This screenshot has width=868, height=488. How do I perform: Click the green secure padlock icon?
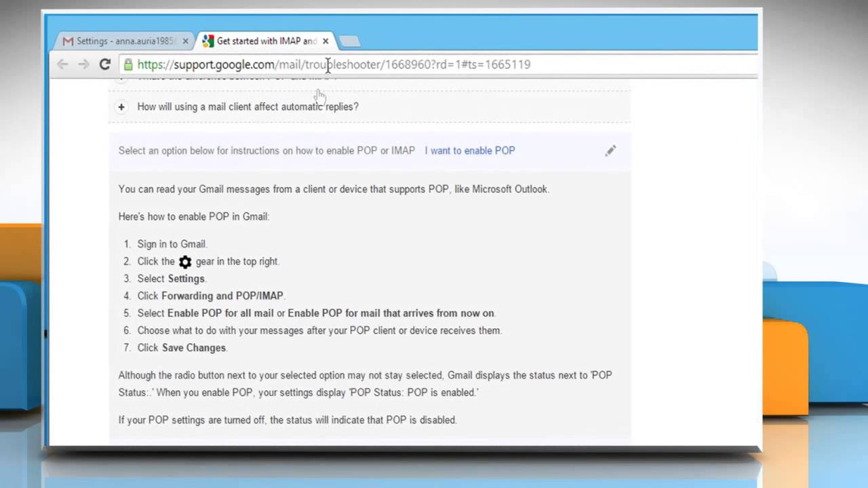click(x=127, y=64)
